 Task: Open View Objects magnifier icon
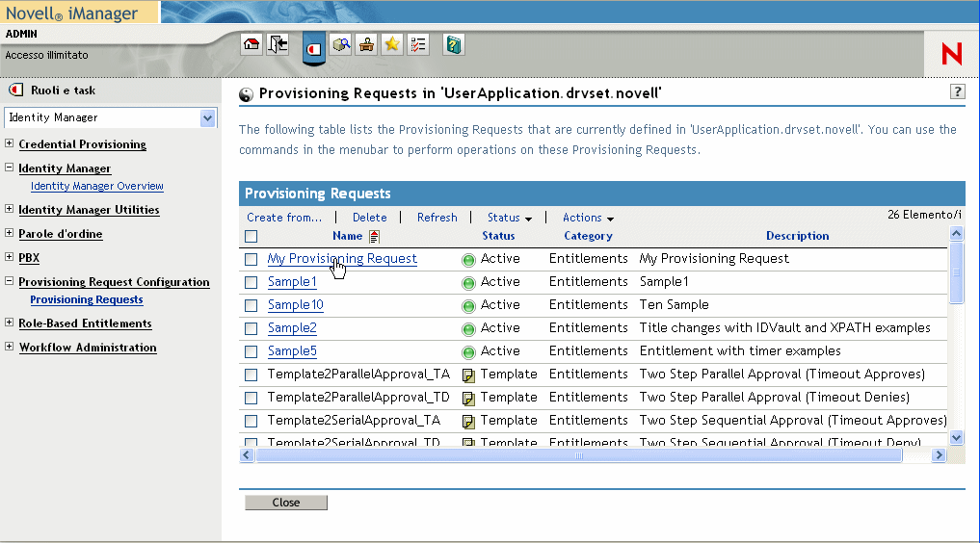[x=341, y=44]
